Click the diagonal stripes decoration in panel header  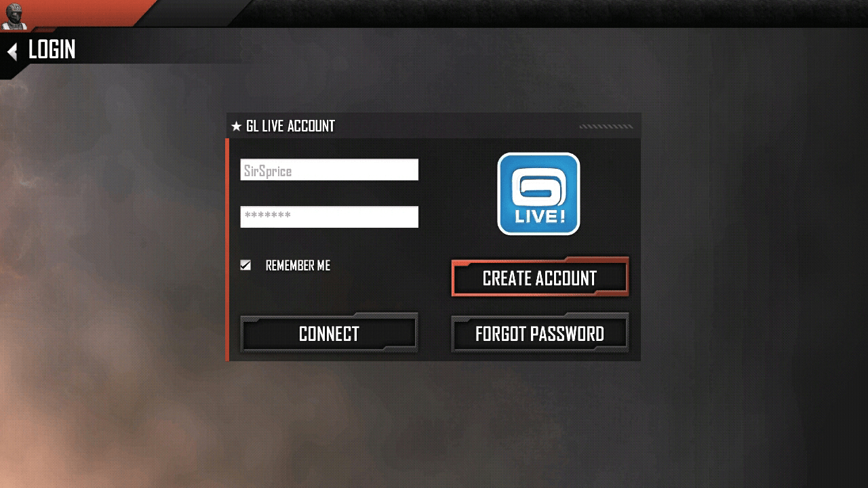pos(606,126)
